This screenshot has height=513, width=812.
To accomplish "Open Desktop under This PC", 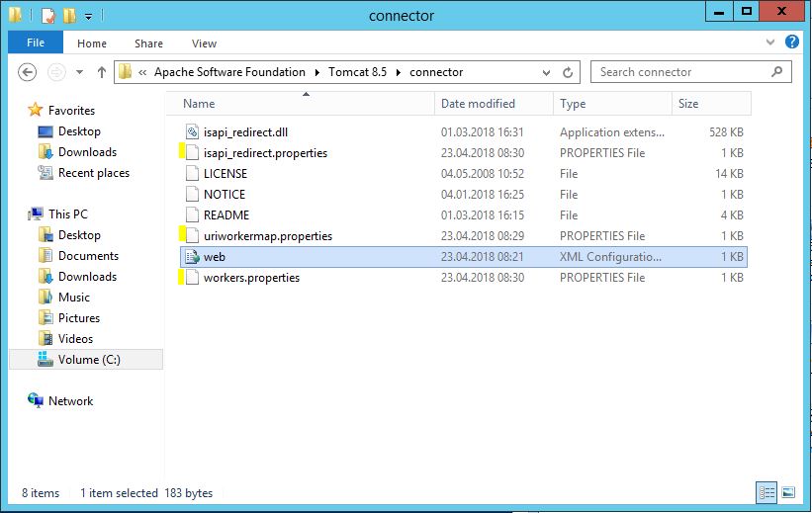I will (x=79, y=235).
